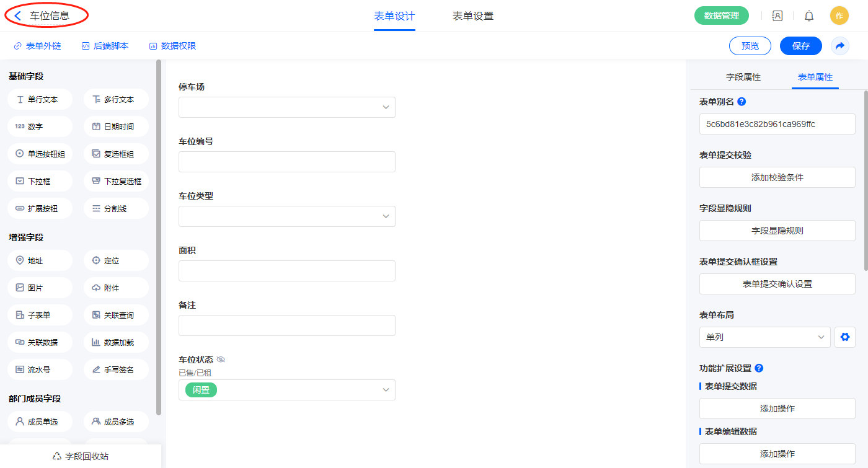Toggle the hidden eye icon next to 车位状态
Viewport: 868px width, 468px height.
(221, 360)
